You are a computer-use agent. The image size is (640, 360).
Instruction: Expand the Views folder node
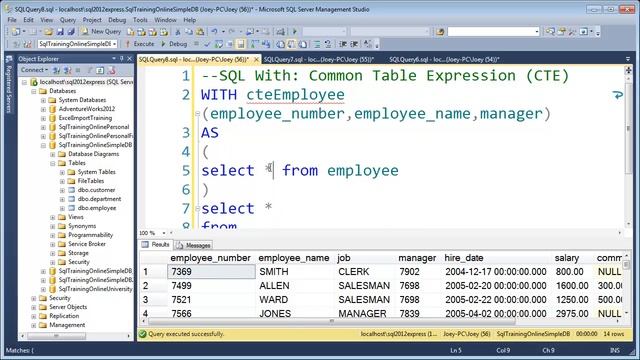point(53,217)
